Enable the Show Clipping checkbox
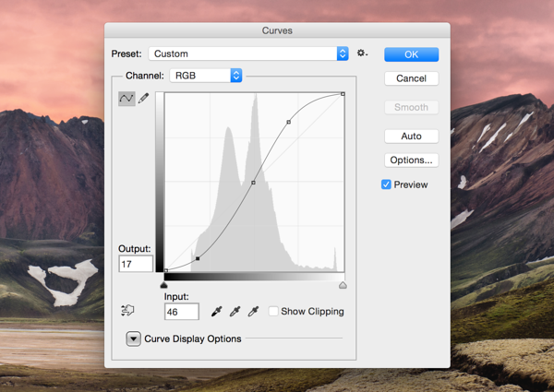The width and height of the screenshot is (554, 392). (273, 311)
